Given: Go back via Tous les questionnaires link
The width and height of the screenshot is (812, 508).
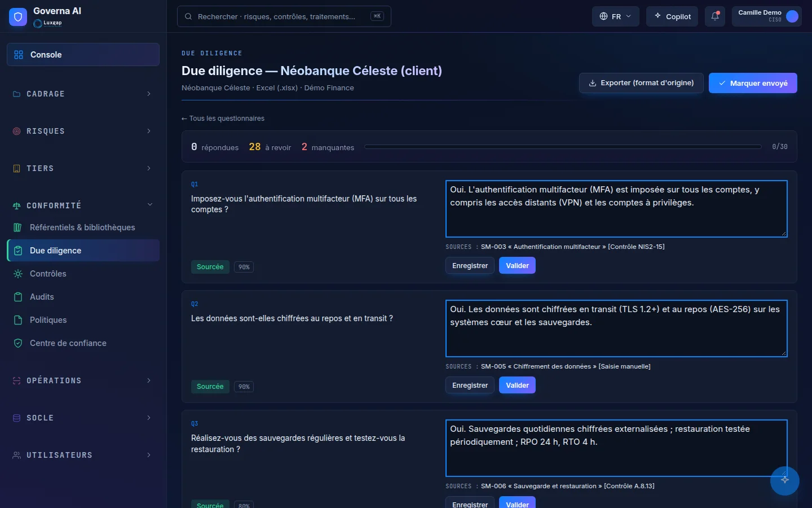Looking at the screenshot, I should pyautogui.click(x=223, y=119).
